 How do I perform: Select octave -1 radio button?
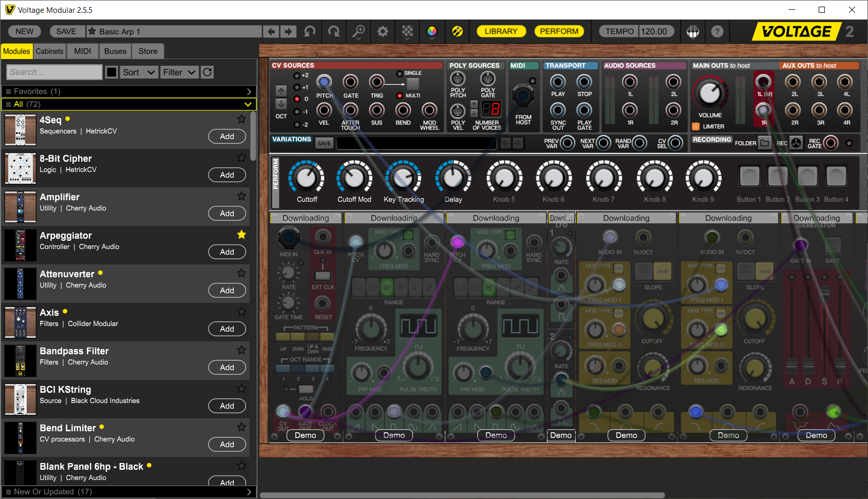297,112
